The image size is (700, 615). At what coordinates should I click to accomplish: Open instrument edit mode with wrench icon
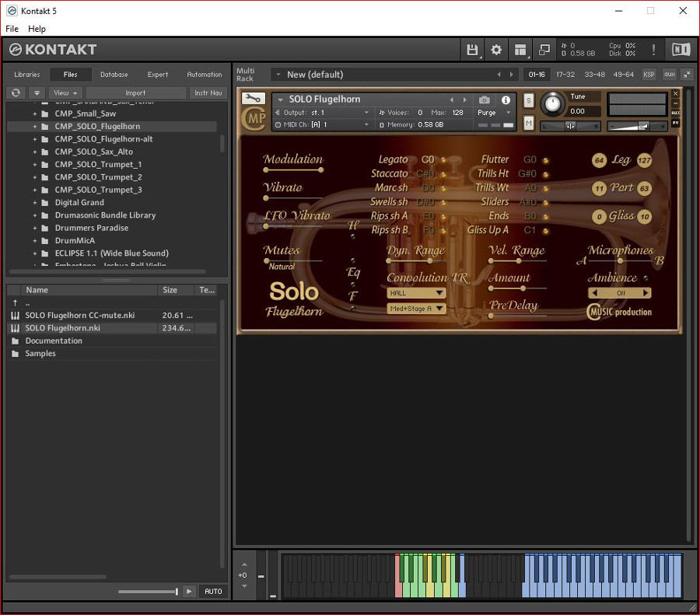click(x=253, y=98)
